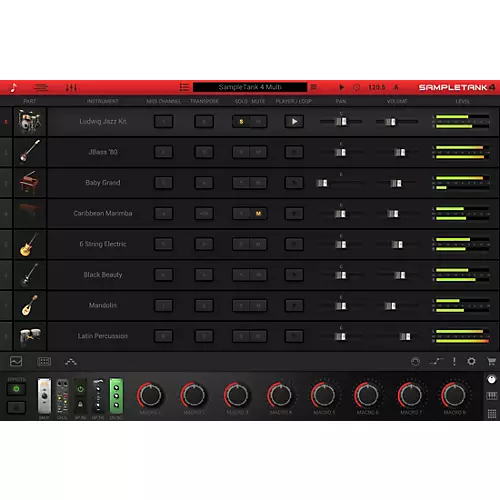Image resolution: width=500 pixels, height=500 pixels.
Task: Click player/loop button for JBass '80
Action: (x=294, y=152)
